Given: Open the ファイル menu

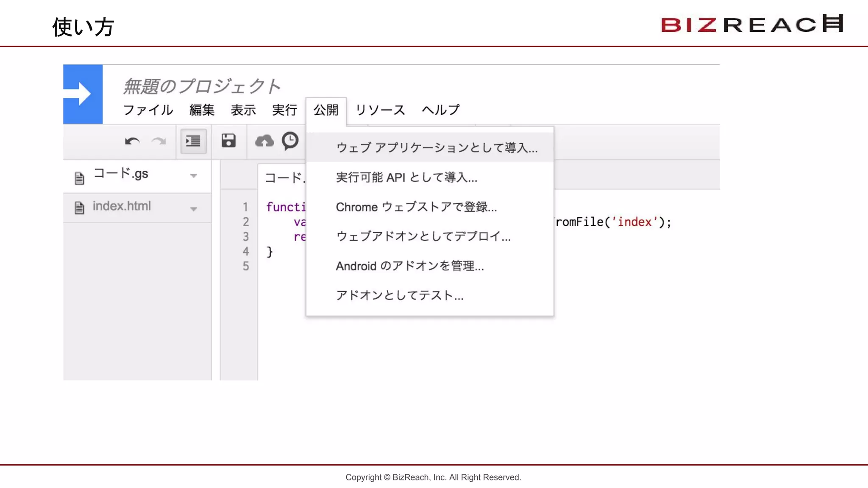Looking at the screenshot, I should pyautogui.click(x=148, y=110).
